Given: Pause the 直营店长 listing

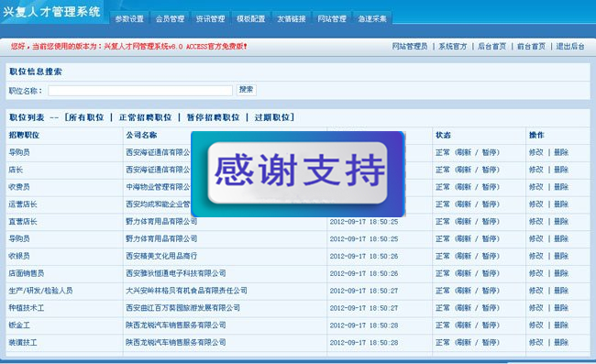Looking at the screenshot, I should pos(489,222).
